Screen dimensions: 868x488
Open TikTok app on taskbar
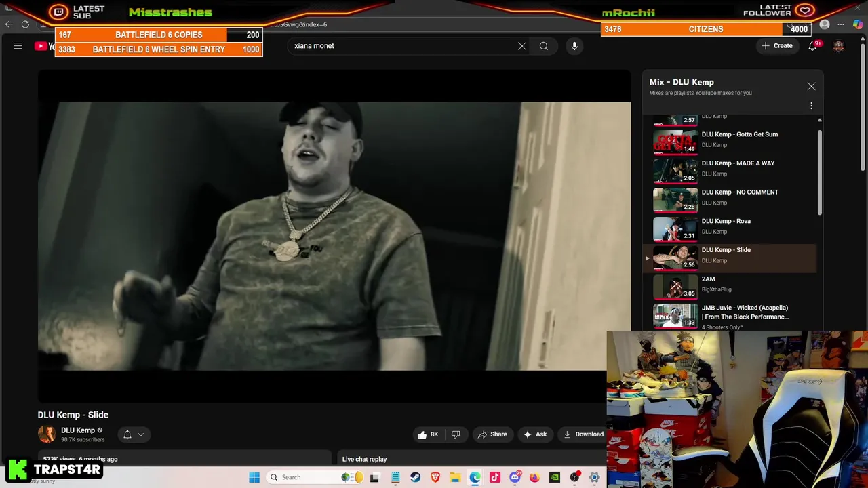[495, 477]
